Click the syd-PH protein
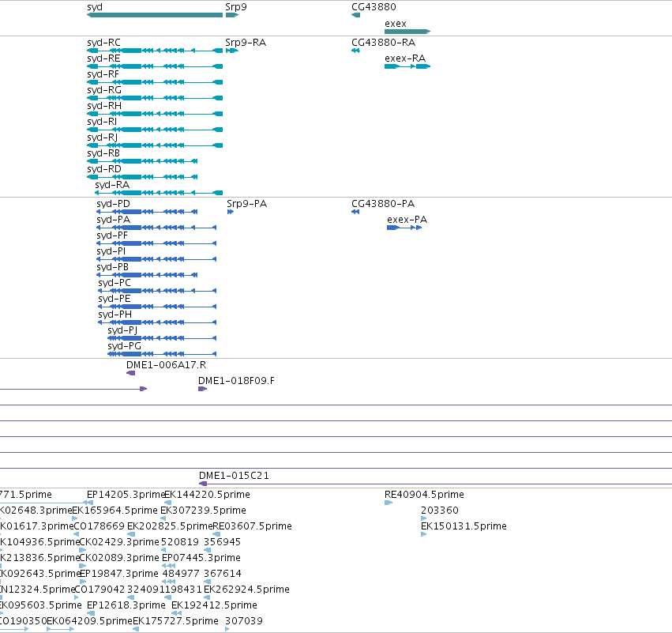This screenshot has height=633, width=672. click(157, 322)
